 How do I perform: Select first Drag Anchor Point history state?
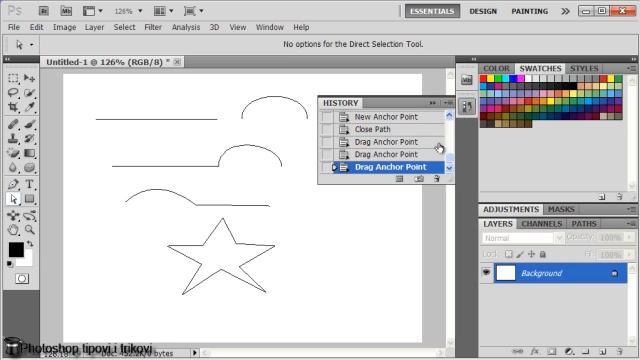tap(386, 142)
